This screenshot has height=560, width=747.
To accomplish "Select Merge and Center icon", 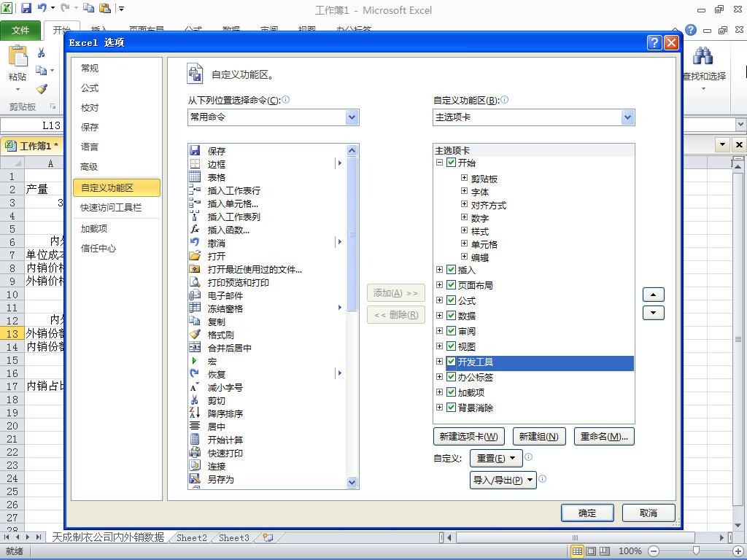I will [195, 348].
